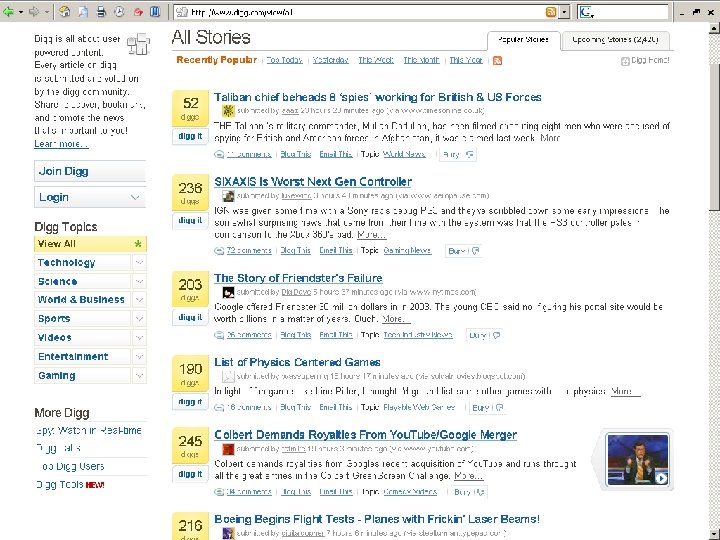
Task: Click the find page toolbar icon
Action: tap(83, 12)
